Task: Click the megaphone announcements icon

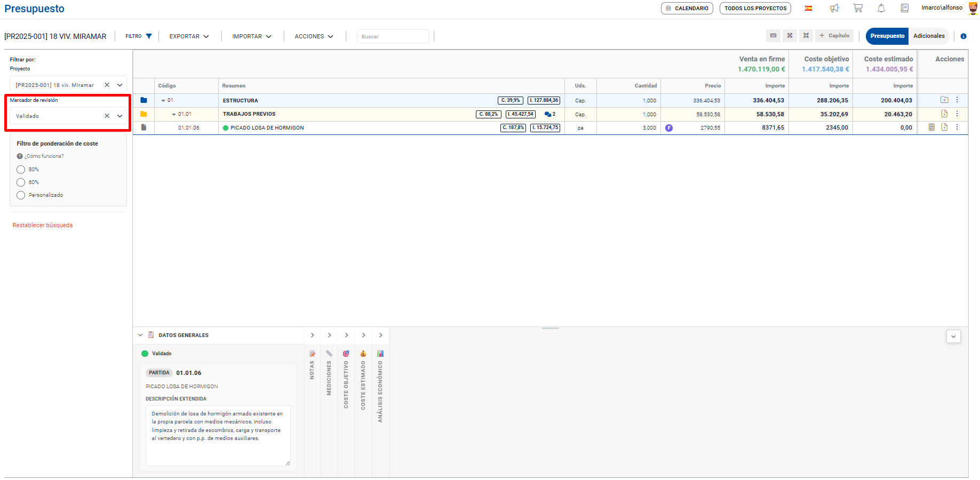Action: [x=834, y=8]
